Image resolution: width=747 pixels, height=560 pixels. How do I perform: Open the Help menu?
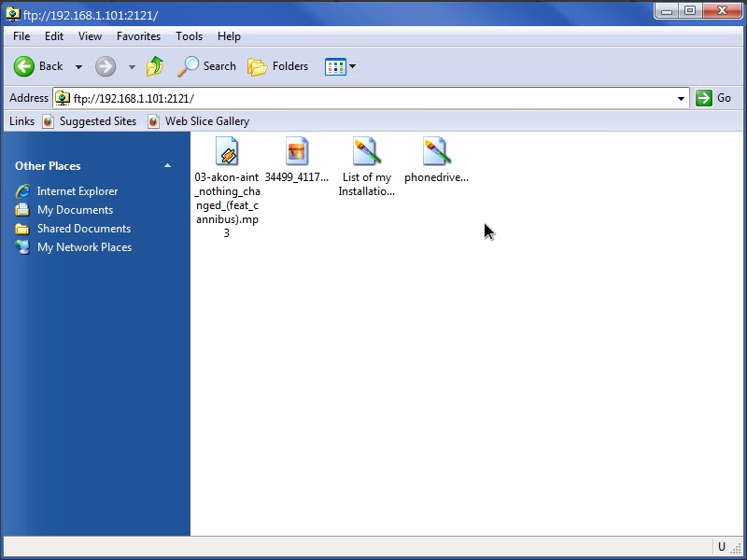(229, 36)
